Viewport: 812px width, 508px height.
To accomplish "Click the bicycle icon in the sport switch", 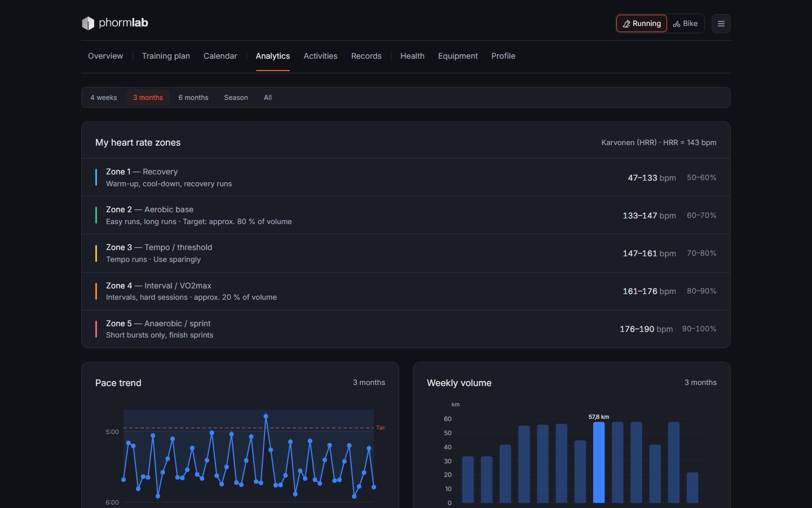I will (x=676, y=24).
